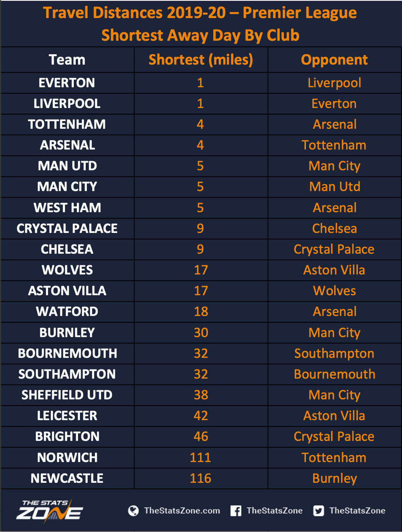Image resolution: width=402 pixels, height=532 pixels.
Task: Click the Facebook icon in the footer
Action: pyautogui.click(x=236, y=511)
